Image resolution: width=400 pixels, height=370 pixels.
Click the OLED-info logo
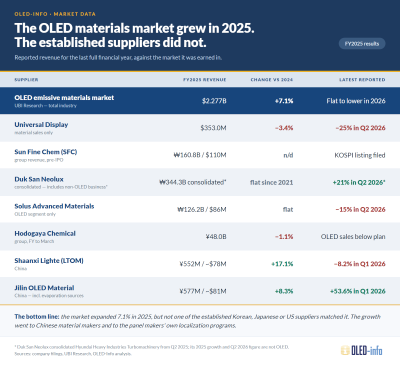362,350
